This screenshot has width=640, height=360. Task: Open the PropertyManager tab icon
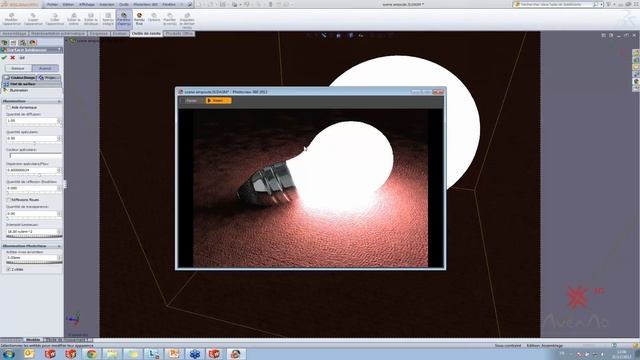pos(13,42)
